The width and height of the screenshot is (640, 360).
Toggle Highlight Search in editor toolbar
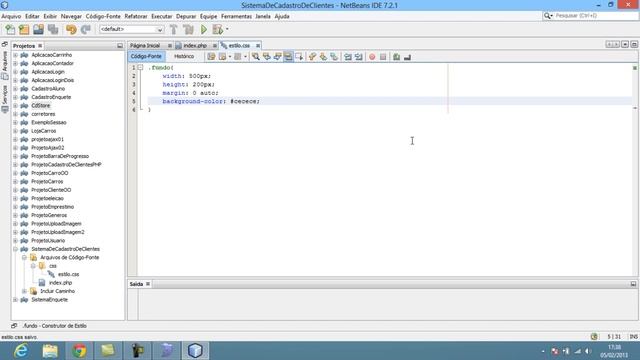(288, 57)
